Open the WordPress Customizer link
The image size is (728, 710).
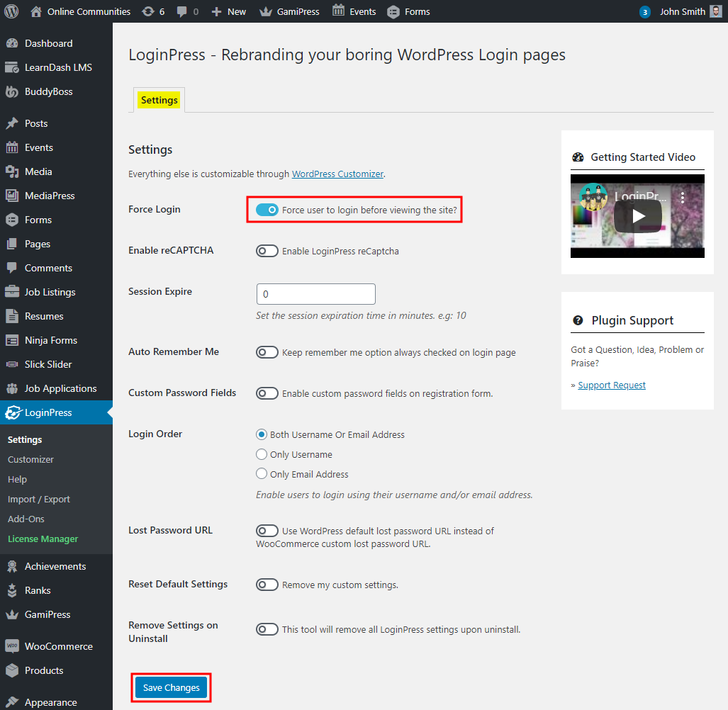click(337, 173)
